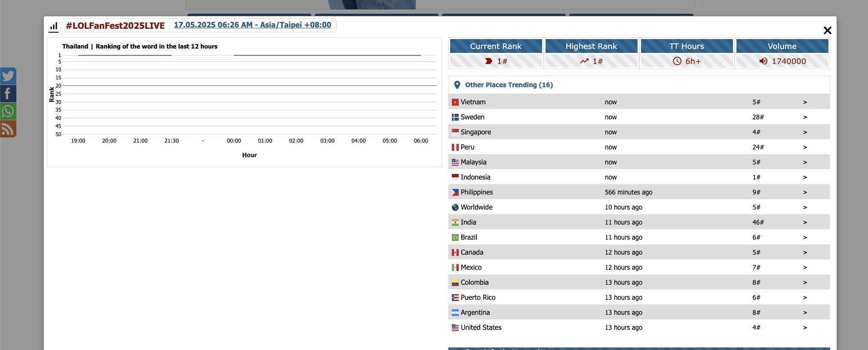The image size is (868, 350).
Task: Open the #LOLFanFest2025LIVE hashtag link
Action: (x=115, y=26)
